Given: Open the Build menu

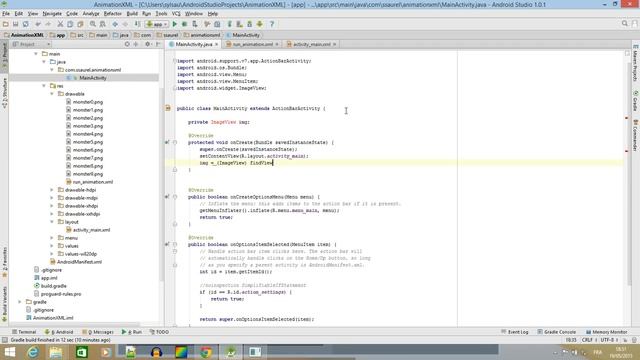Looking at the screenshot, I should [x=132, y=13].
